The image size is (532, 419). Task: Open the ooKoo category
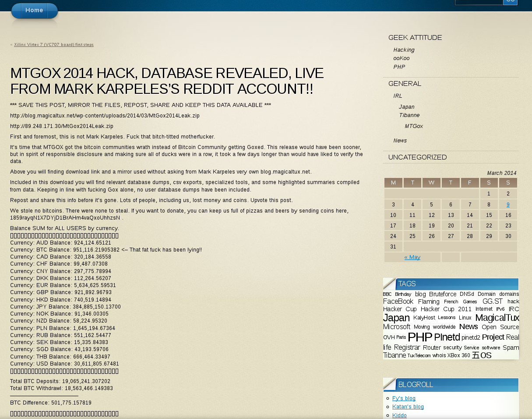(401, 58)
